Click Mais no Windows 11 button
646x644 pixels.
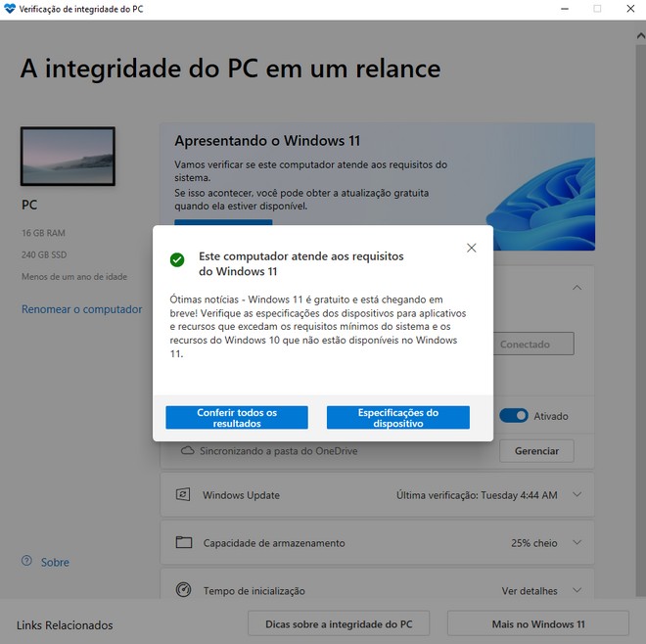538,623
